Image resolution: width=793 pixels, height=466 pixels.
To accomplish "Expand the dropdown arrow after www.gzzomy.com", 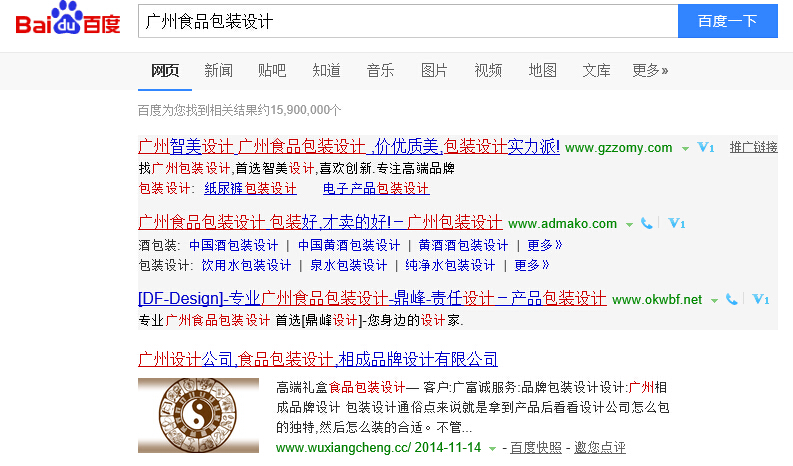I will pos(685,148).
